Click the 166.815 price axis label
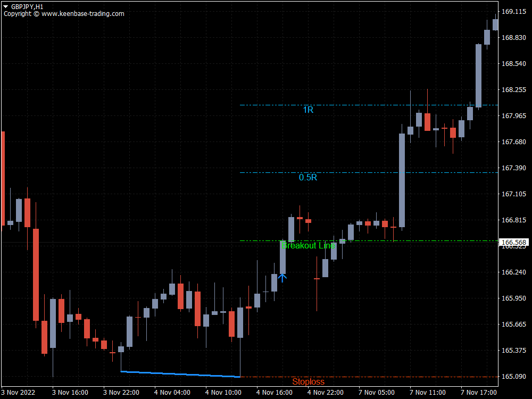Screen dimensions: 532x399 (x=514, y=220)
